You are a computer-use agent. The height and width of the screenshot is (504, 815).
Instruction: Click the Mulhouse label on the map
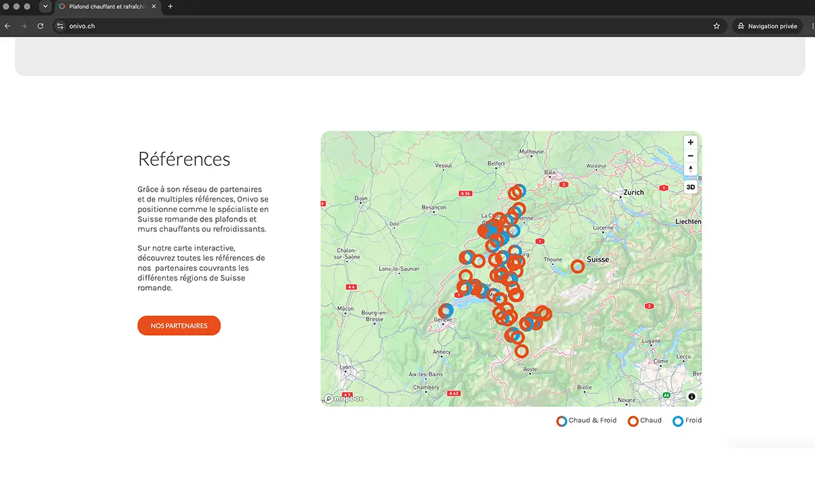(x=531, y=151)
